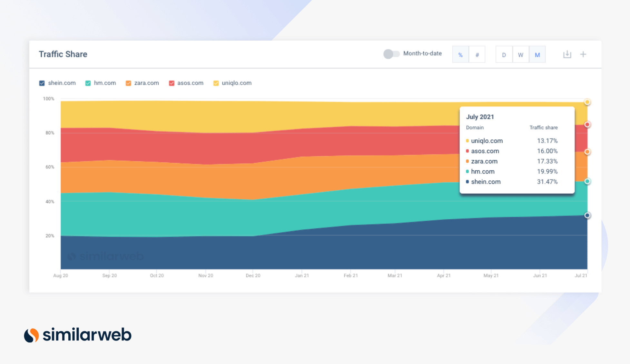Click the Sep 20 axis label
This screenshot has width=630, height=364.
[109, 275]
